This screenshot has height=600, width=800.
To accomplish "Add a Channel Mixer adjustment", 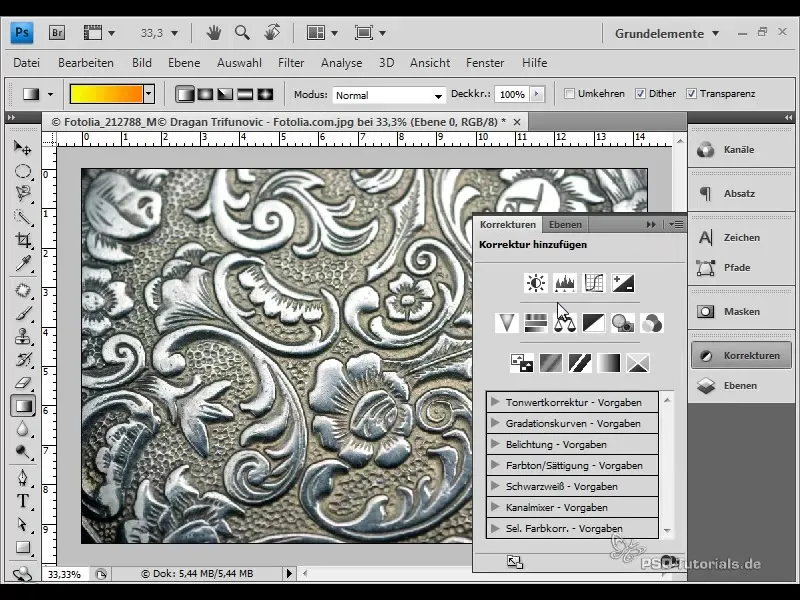I will pyautogui.click(x=652, y=323).
